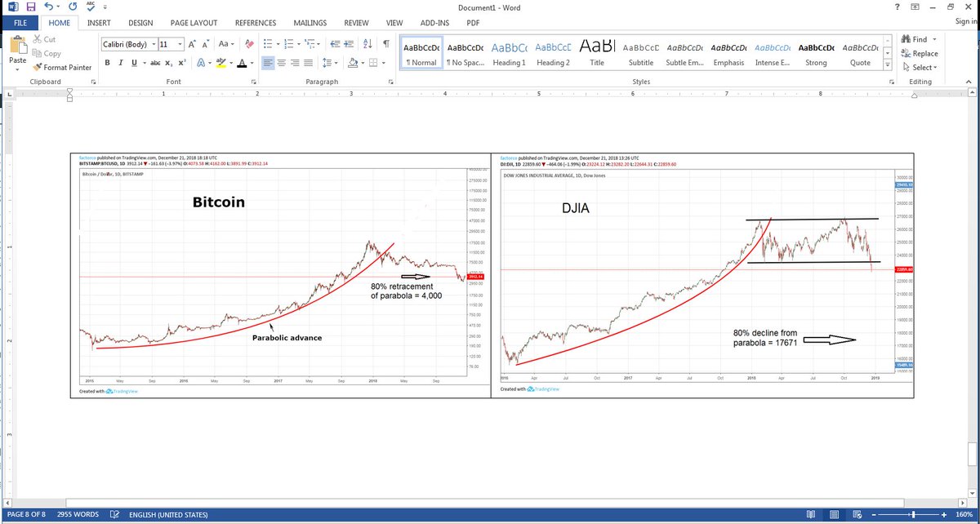
Task: Click the Replace button
Action: 920,53
